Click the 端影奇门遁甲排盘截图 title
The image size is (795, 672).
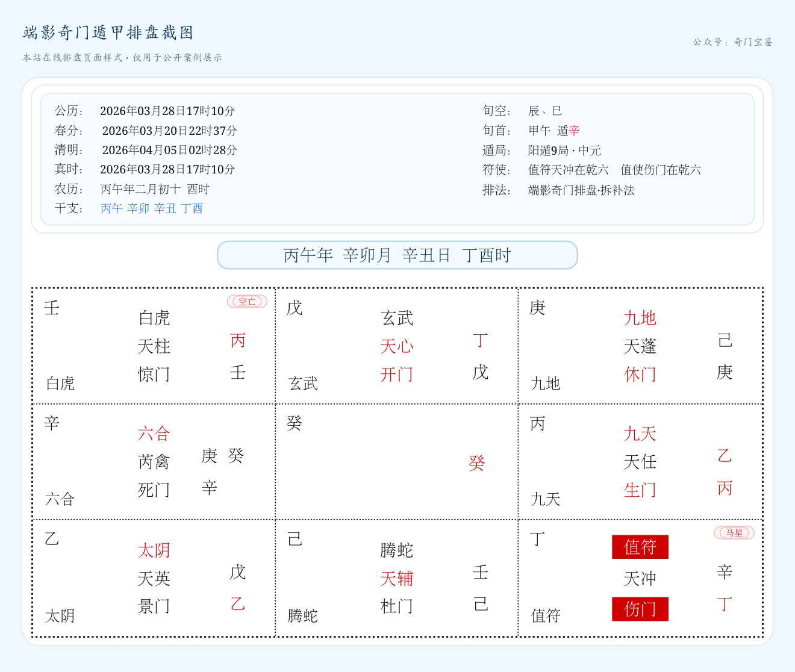coord(108,33)
